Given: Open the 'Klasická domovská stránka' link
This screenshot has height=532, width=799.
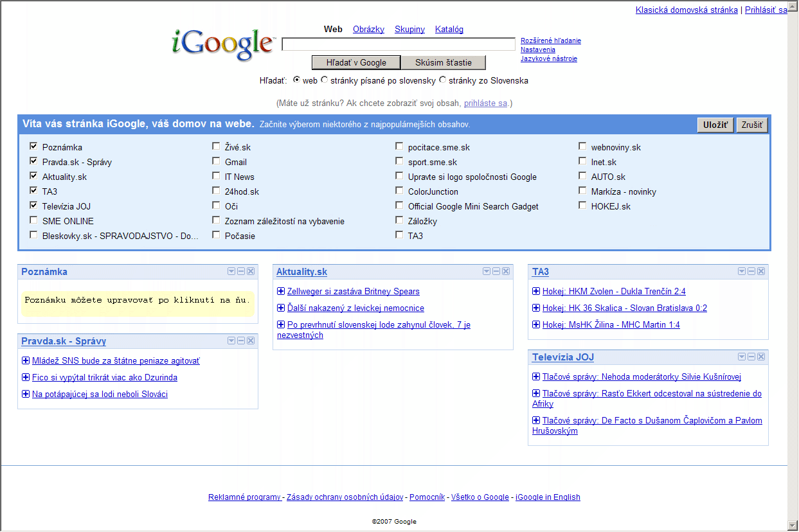Looking at the screenshot, I should [687, 10].
